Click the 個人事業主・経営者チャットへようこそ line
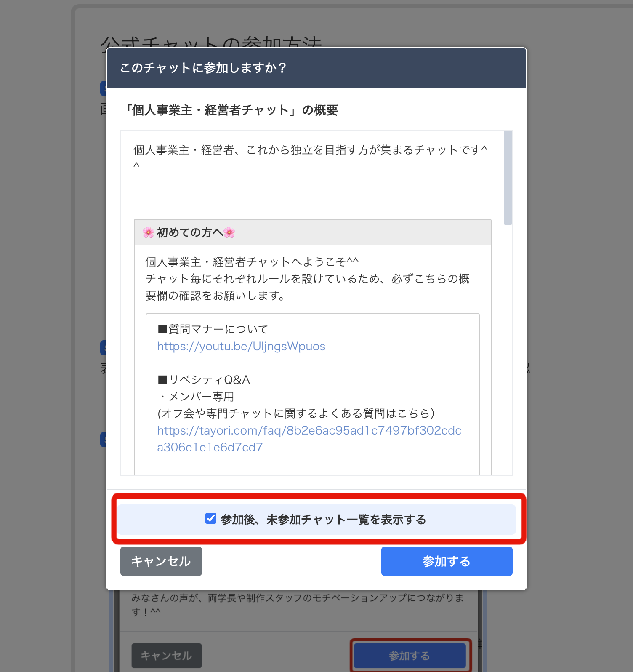This screenshot has height=672, width=633. tap(252, 262)
